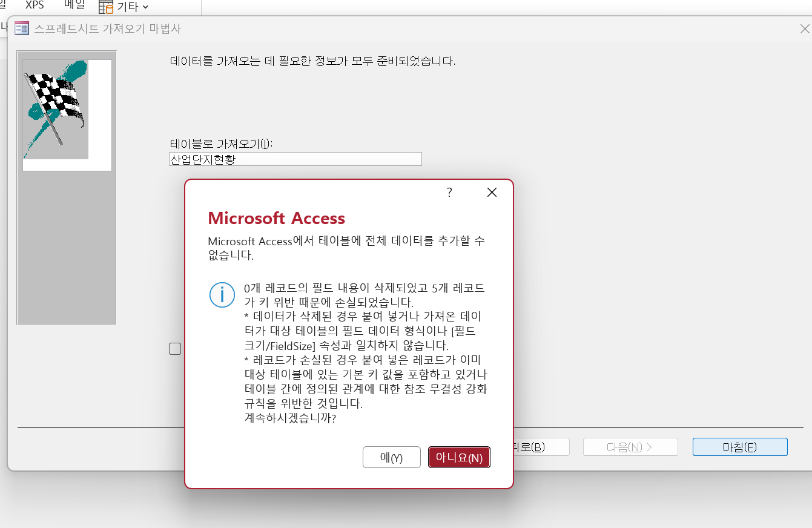Select the 메일 option in ribbon
The height and width of the screenshot is (528, 812).
pyautogui.click(x=74, y=5)
